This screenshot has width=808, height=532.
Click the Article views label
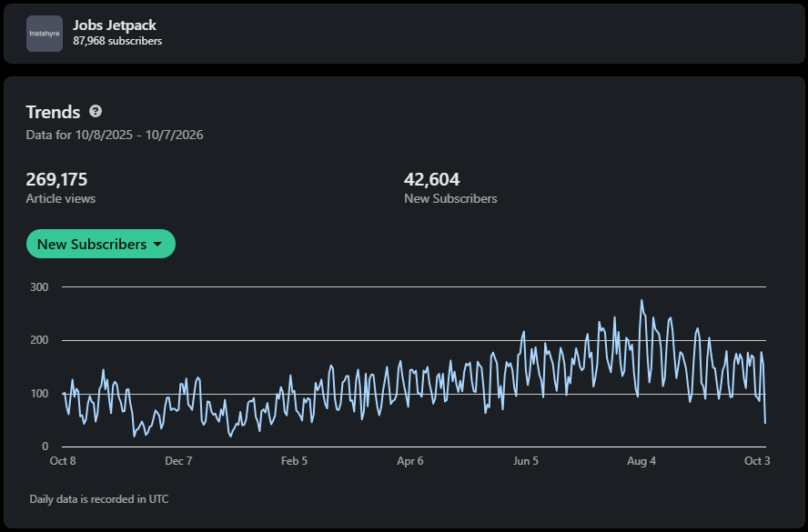coord(61,199)
